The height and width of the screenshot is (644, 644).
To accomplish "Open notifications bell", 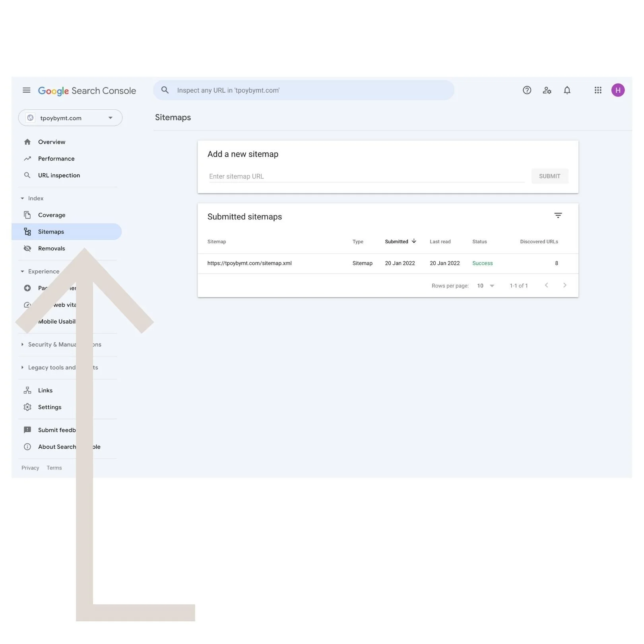I will [567, 90].
